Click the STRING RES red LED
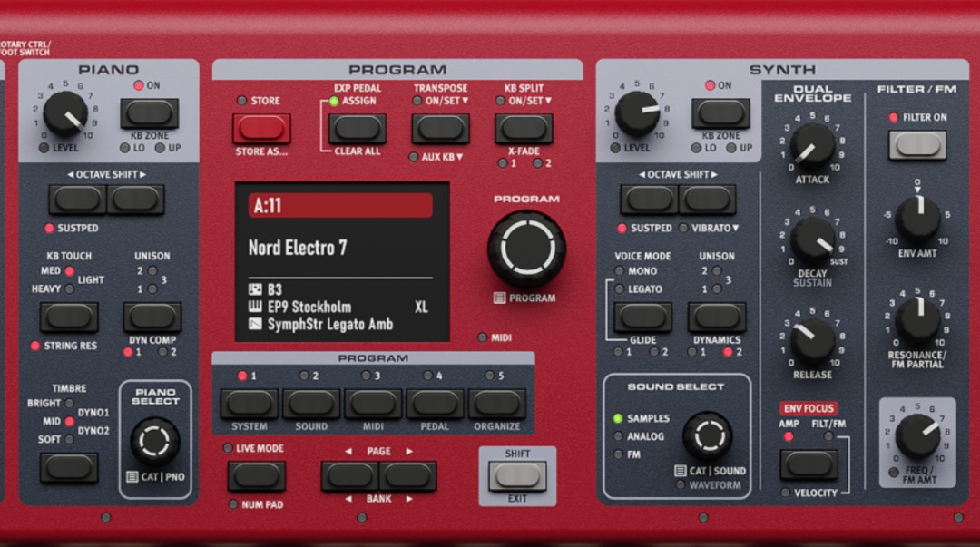The image size is (980, 547). (x=35, y=346)
